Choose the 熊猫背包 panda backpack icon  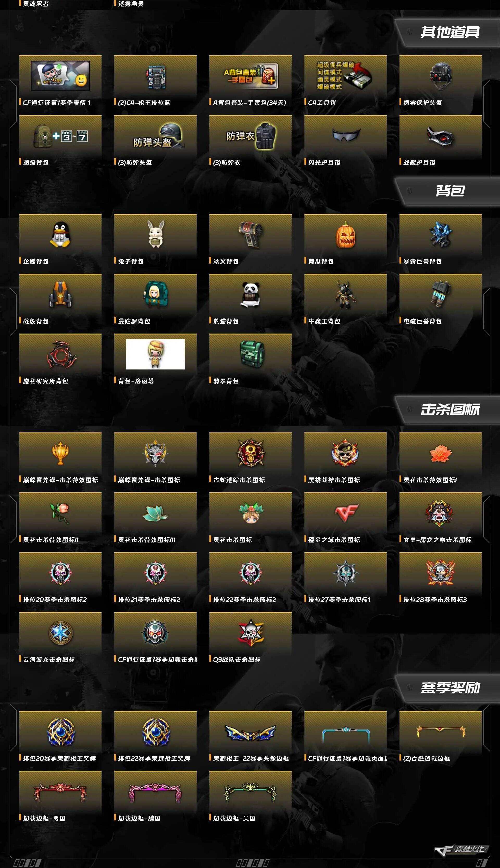(x=250, y=294)
